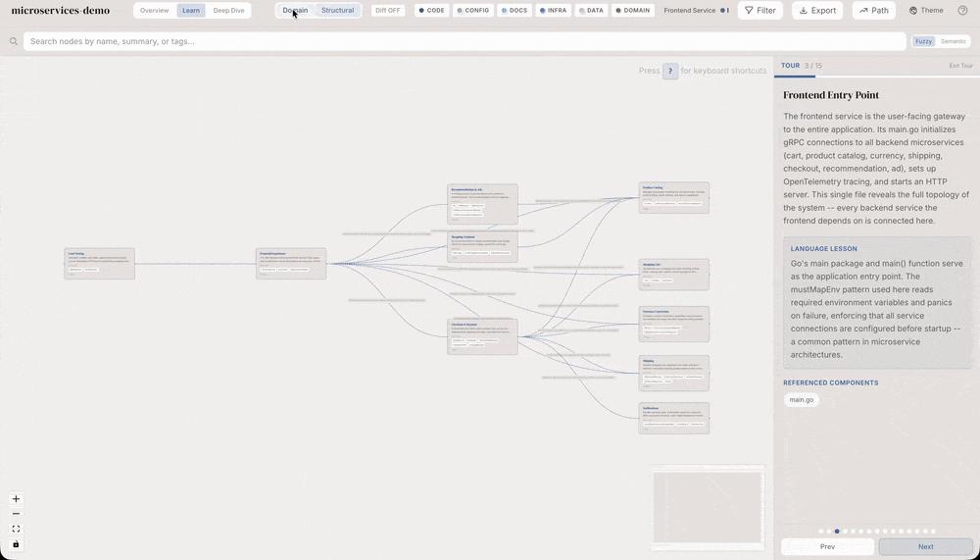Click the 3 / 15 tour counter

(x=813, y=65)
